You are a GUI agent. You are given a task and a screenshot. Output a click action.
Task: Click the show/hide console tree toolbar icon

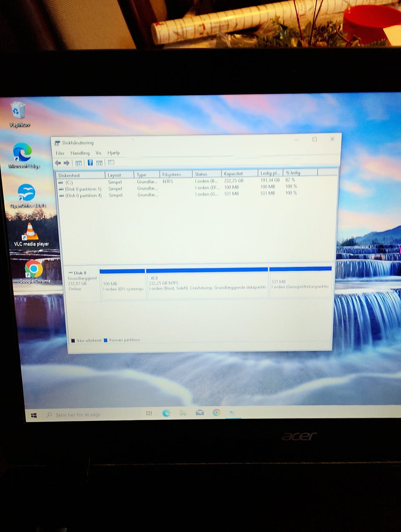point(79,163)
